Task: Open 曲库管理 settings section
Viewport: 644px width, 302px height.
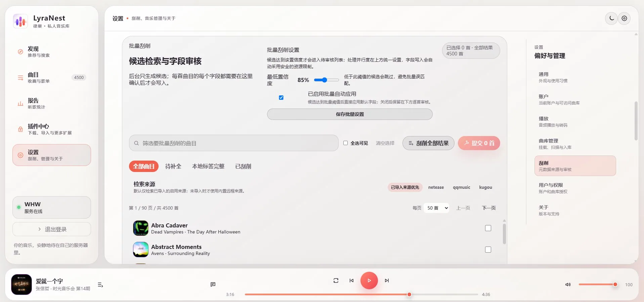Action: (x=575, y=144)
